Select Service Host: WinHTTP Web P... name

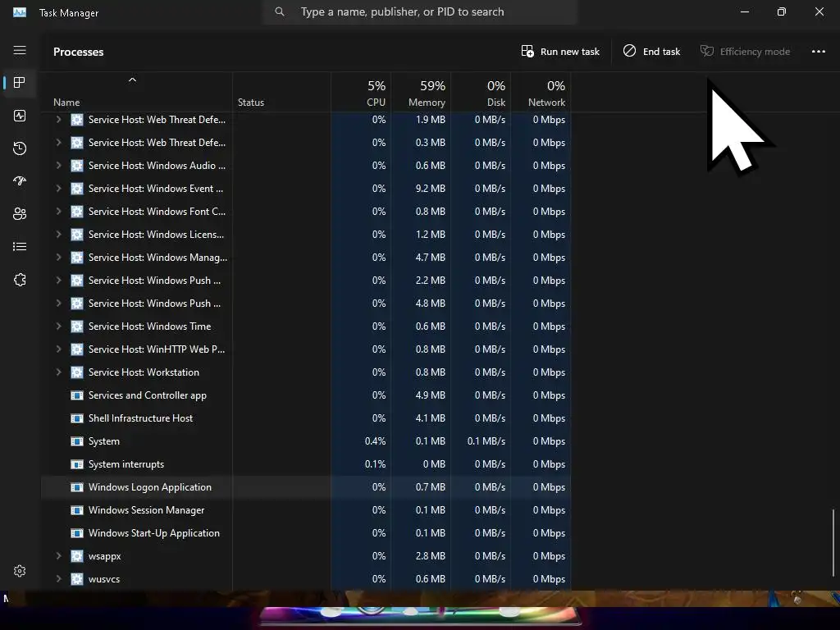coord(157,349)
